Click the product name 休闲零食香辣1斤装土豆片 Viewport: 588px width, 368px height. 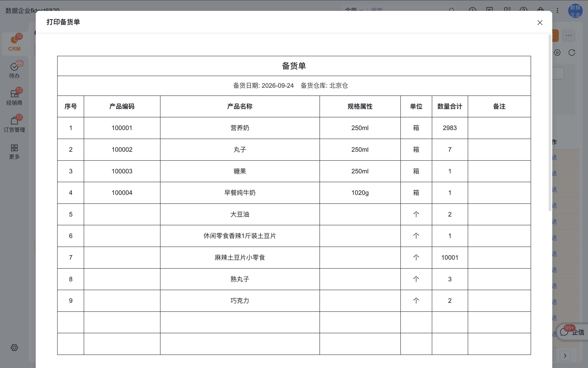(239, 236)
